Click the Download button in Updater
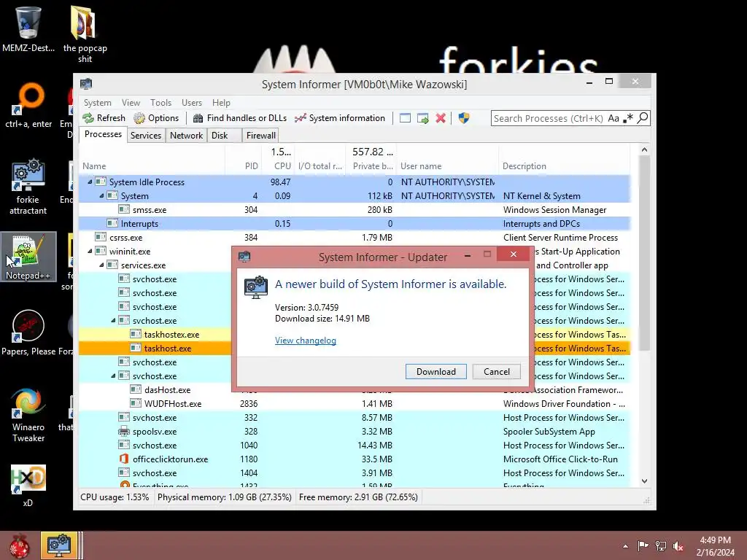Viewport: 747px width, 560px height. point(436,371)
